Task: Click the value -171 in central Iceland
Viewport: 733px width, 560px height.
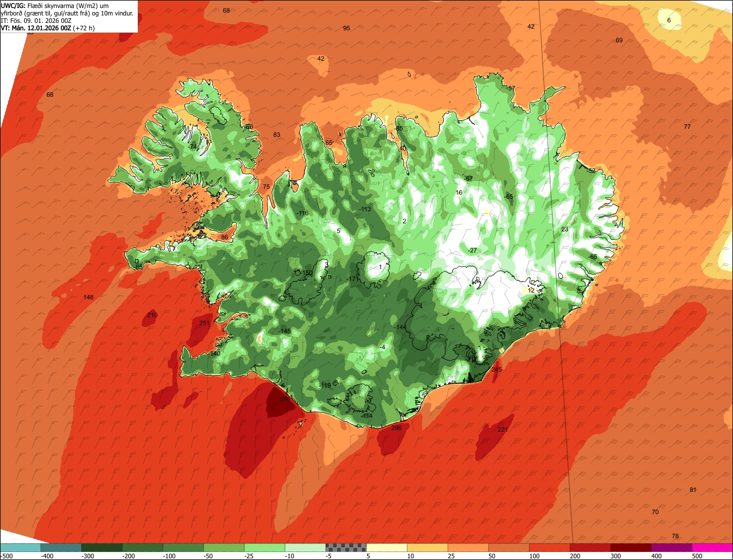Action: pos(353,279)
